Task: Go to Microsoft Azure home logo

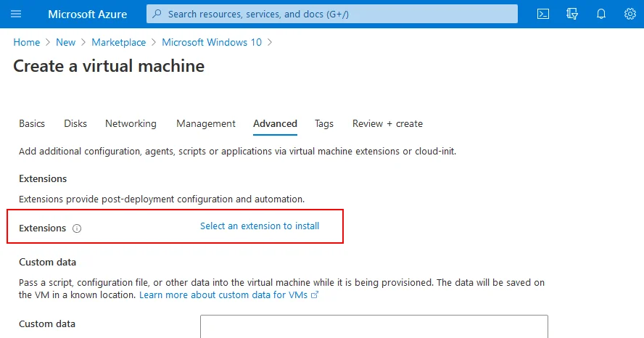Action: point(88,14)
